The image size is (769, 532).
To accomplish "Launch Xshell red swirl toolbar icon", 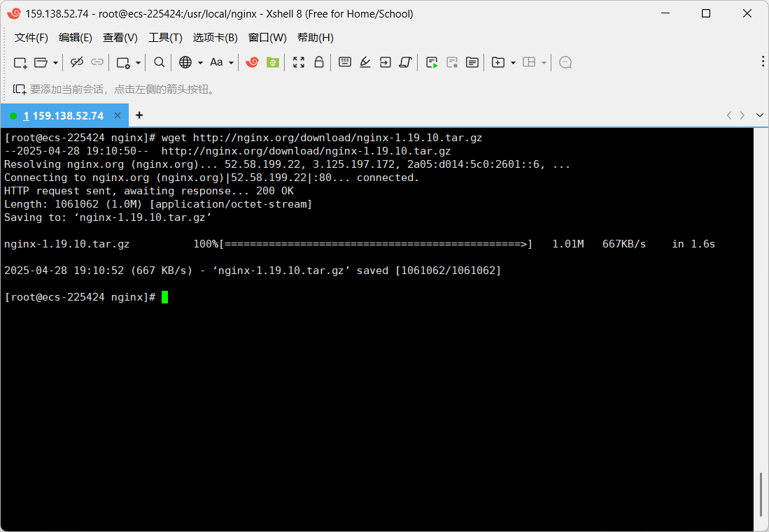I will click(252, 62).
